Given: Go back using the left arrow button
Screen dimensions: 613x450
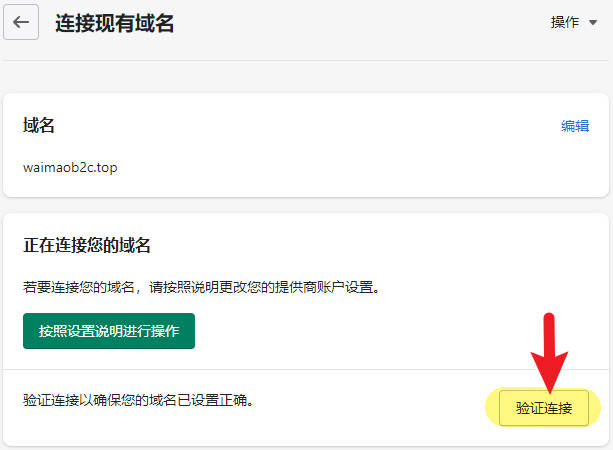Looking at the screenshot, I should [x=21, y=22].
